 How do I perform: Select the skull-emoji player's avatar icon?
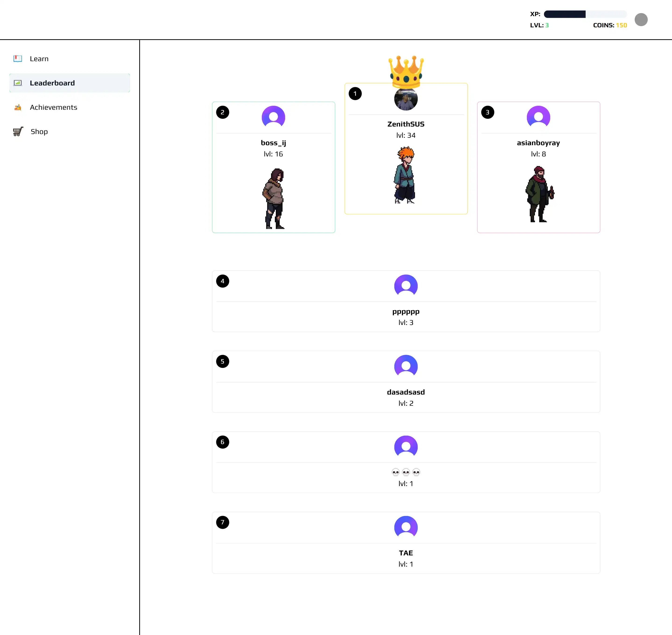406,446
